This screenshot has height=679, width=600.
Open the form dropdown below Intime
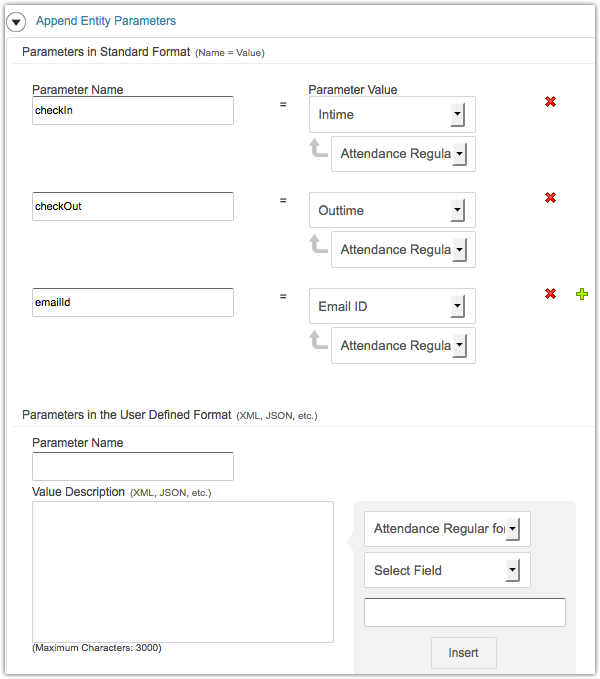(403, 154)
